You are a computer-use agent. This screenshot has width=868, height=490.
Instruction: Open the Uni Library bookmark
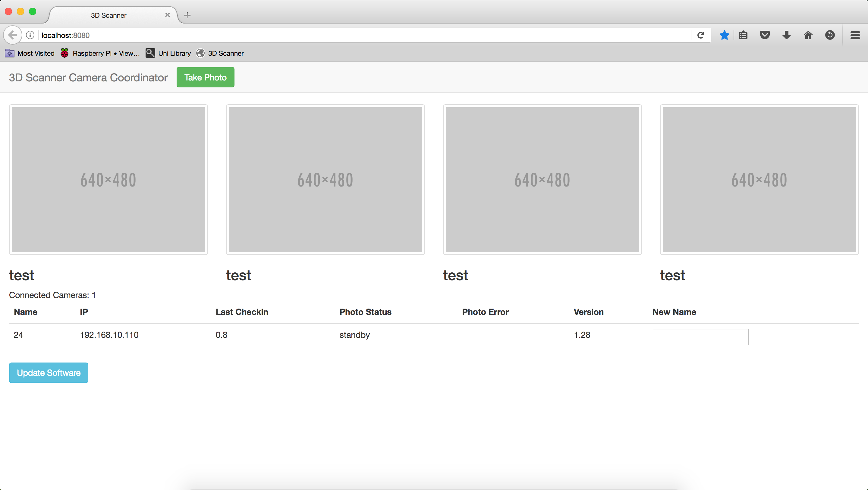coord(168,53)
